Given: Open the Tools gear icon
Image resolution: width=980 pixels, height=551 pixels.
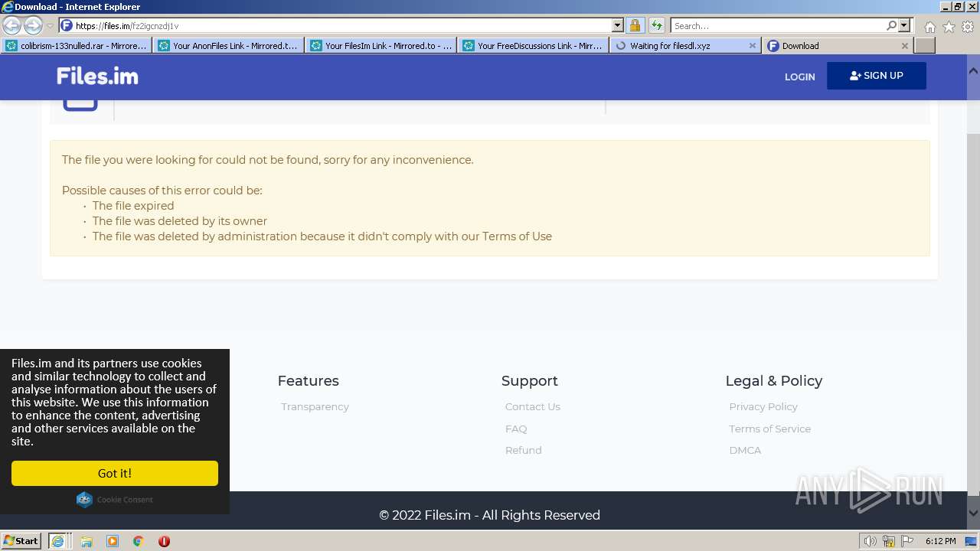Looking at the screenshot, I should pyautogui.click(x=967, y=27).
